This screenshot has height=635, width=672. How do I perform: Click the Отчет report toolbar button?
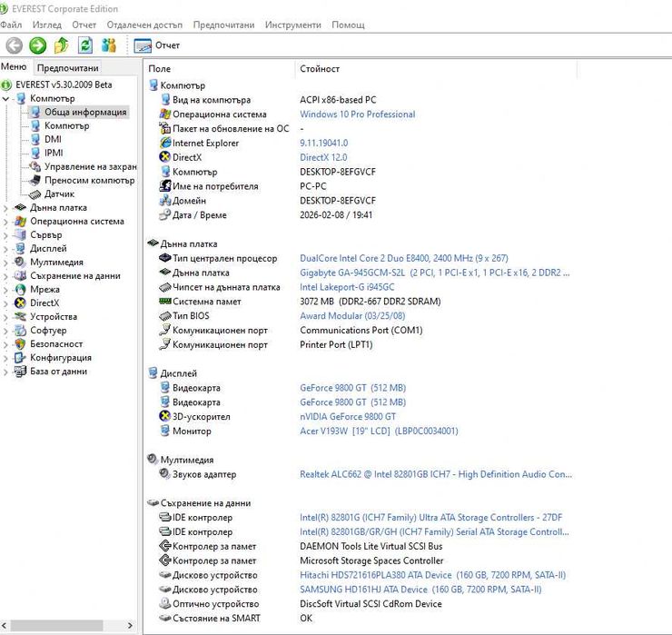coord(157,45)
